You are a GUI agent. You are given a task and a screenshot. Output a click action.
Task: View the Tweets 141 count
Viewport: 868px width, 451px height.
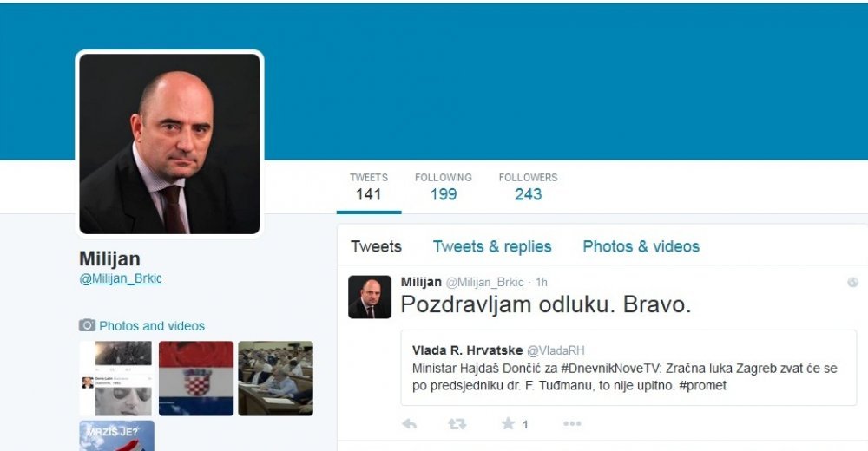tap(369, 187)
